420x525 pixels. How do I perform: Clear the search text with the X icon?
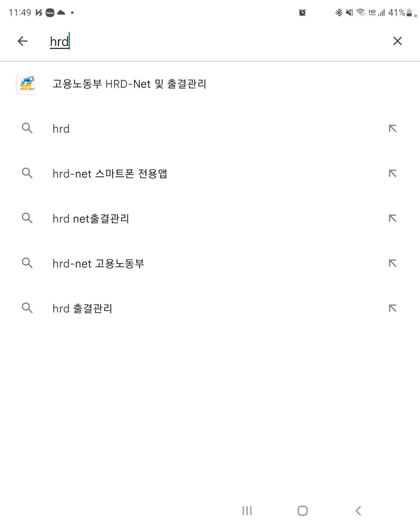[x=397, y=41]
